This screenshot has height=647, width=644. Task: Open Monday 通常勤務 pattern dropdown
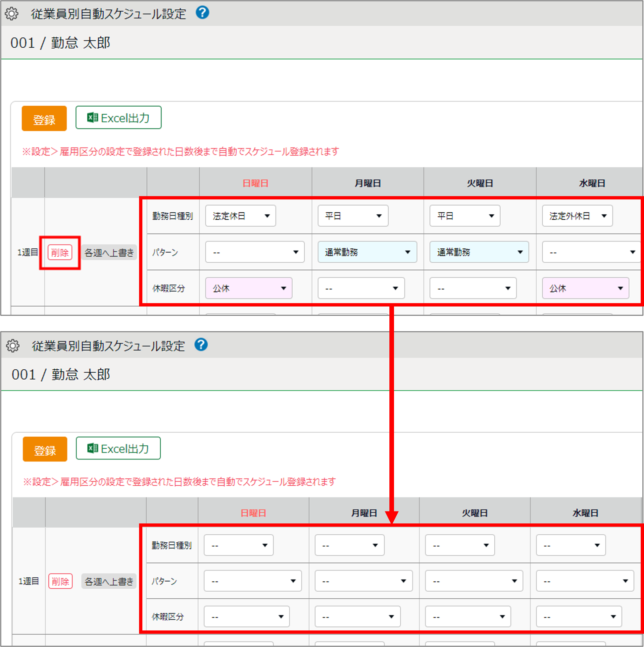(x=367, y=252)
